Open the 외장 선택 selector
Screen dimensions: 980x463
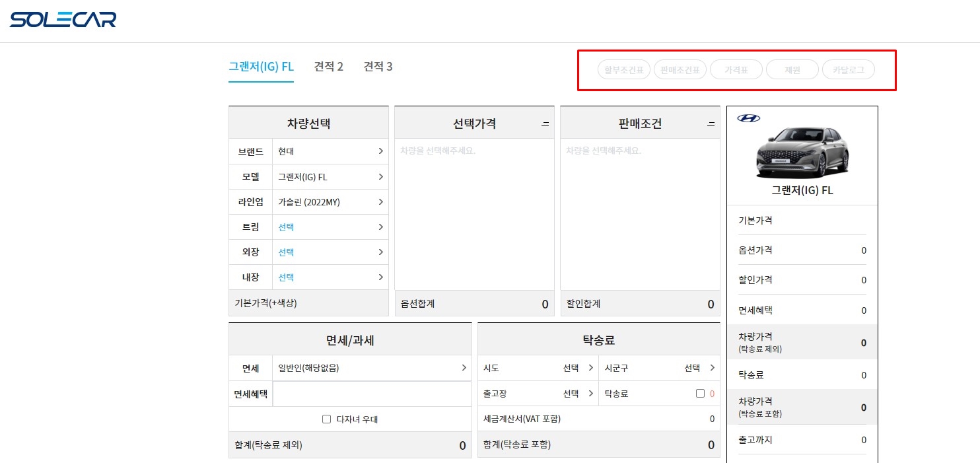(x=330, y=252)
